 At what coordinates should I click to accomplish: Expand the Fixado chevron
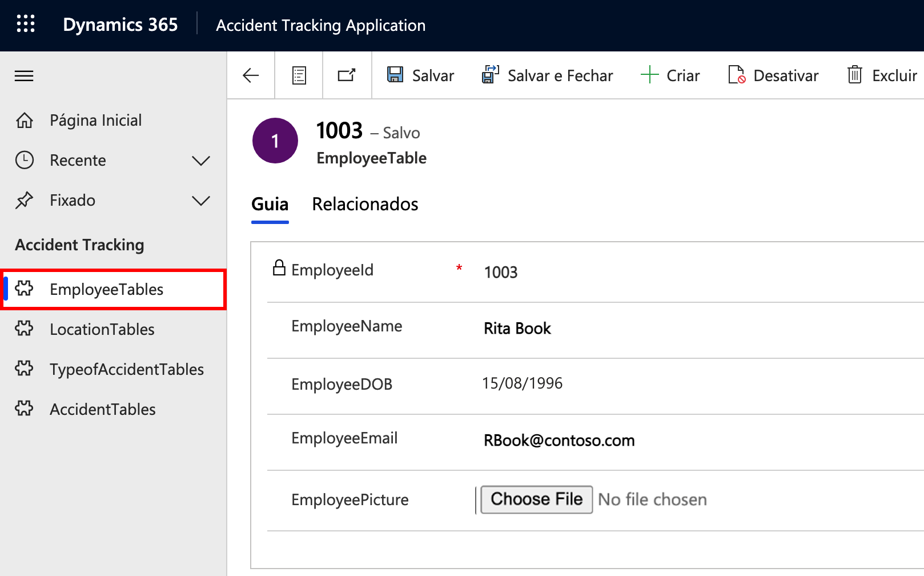click(x=201, y=201)
